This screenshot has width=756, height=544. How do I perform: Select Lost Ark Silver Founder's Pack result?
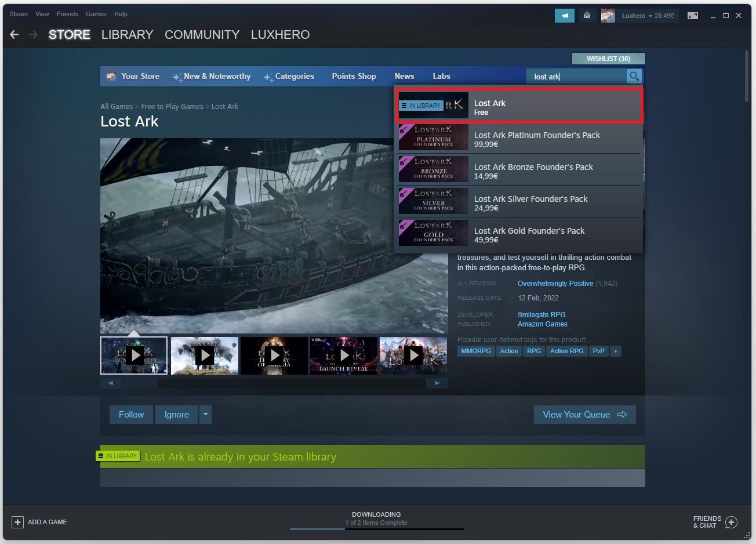518,201
